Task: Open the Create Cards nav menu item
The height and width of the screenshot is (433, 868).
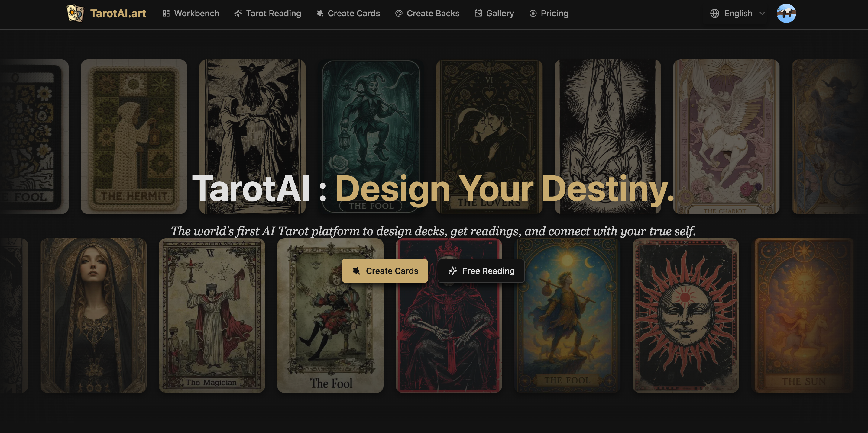Action: point(354,14)
